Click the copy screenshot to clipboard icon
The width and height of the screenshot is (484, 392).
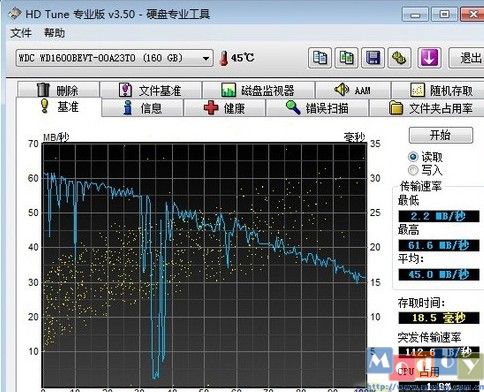(346, 58)
